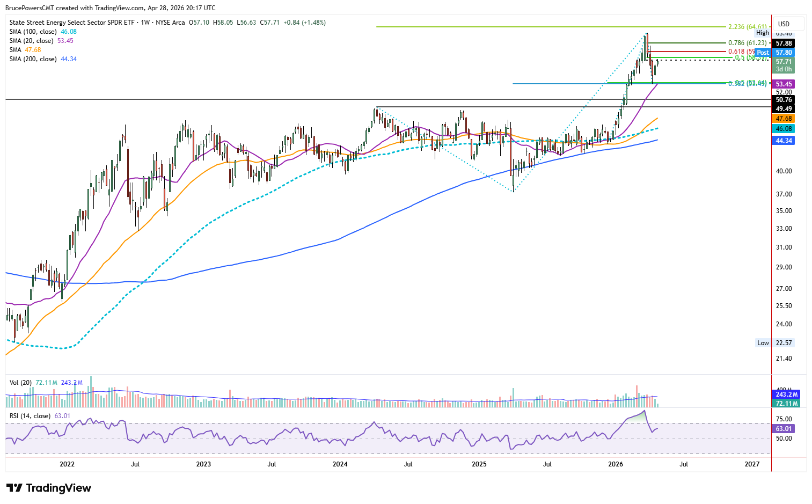Click the RSI (14, close) legend
The width and height of the screenshot is (812, 504).
(40, 416)
